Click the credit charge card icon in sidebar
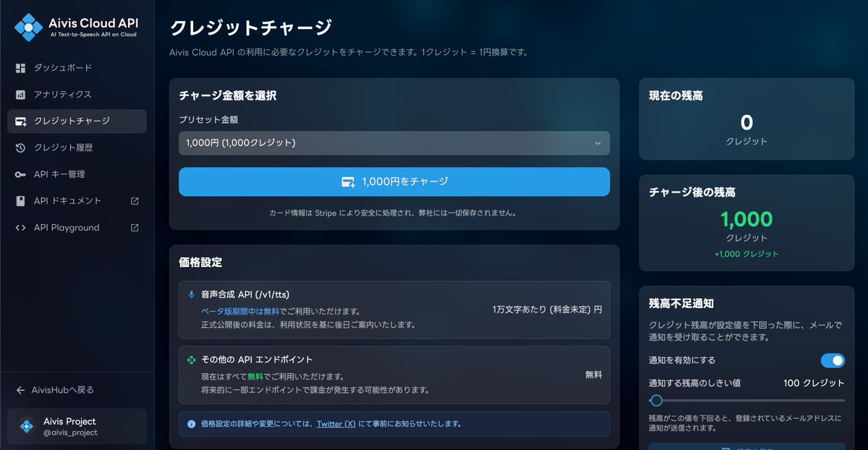Viewport: 868px width, 450px height. tap(20, 122)
